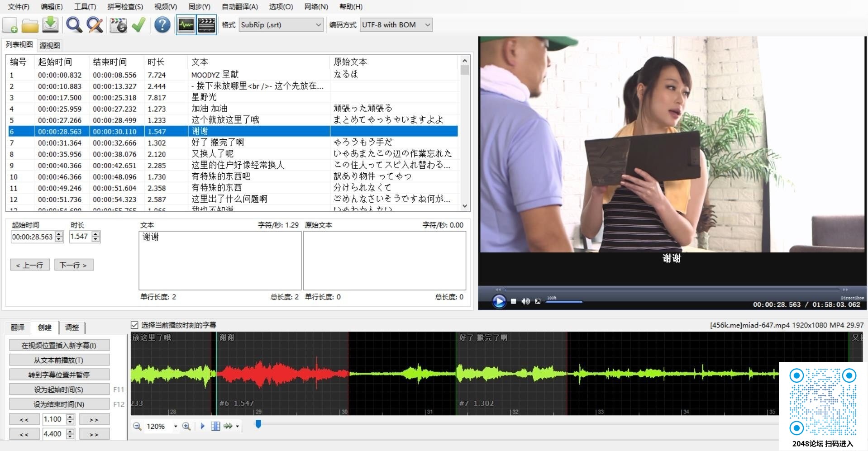Switch to the 源视图 tab
This screenshot has width=868, height=451.
tap(49, 45)
